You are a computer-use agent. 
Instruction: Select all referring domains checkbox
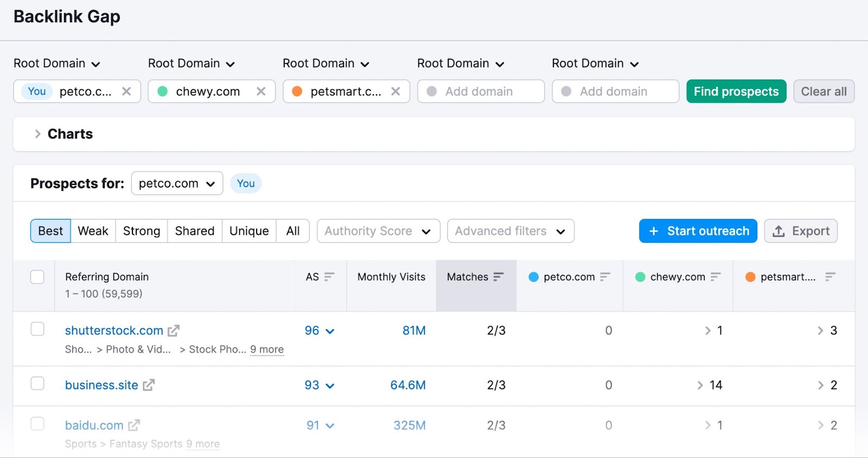[37, 277]
